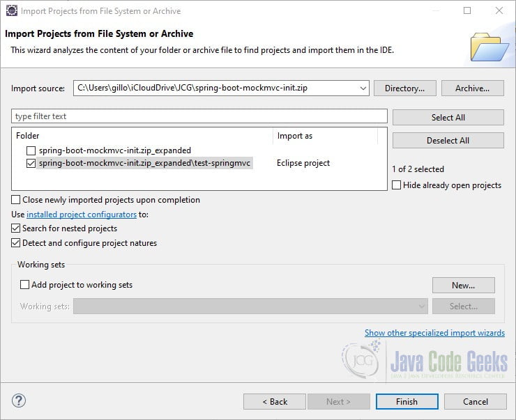Click the Archive... button
Screen dimensions: 516x420
click(472, 88)
